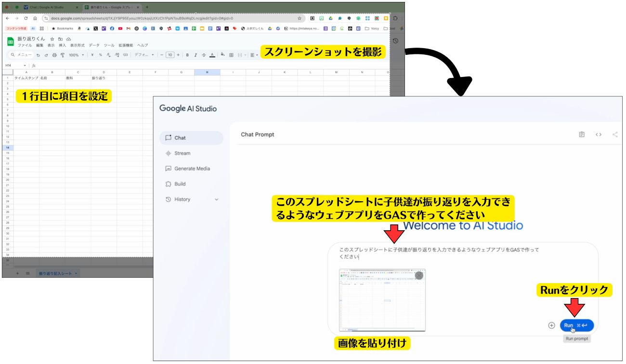Switch to Chat | Google AI Studio browser tab
This screenshot has height=364, width=626.
(50, 7)
